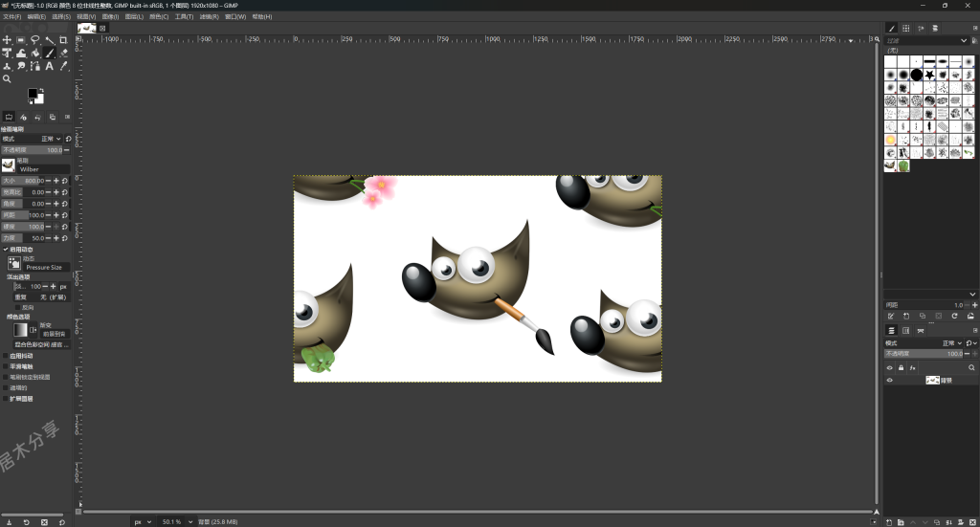Click the black foreground color swatch

(x=33, y=93)
